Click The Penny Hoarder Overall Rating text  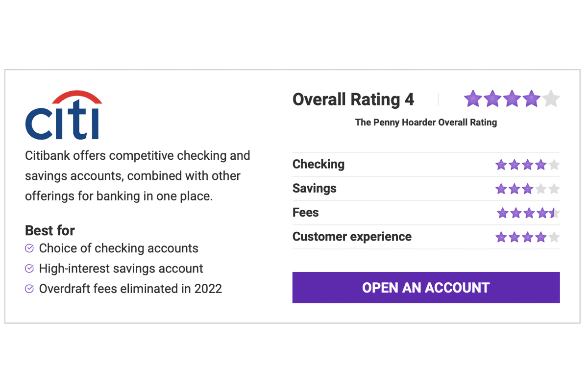(x=426, y=122)
